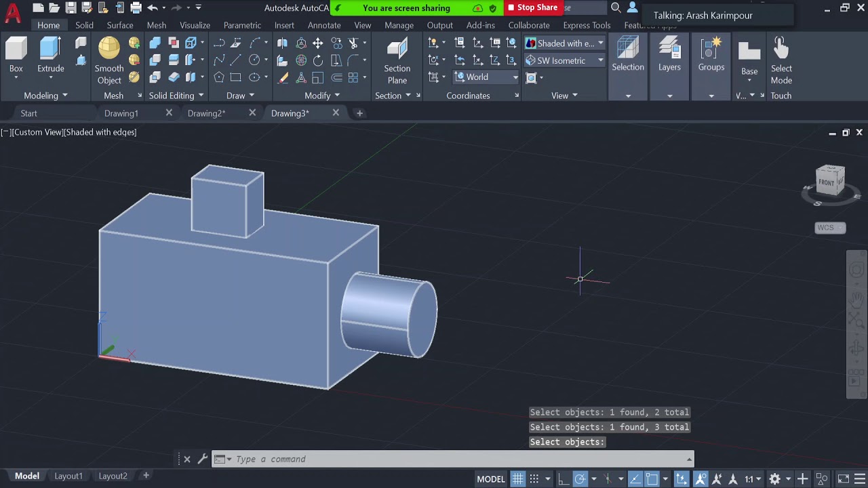Switch to the Surface ribbon tab

pos(120,25)
